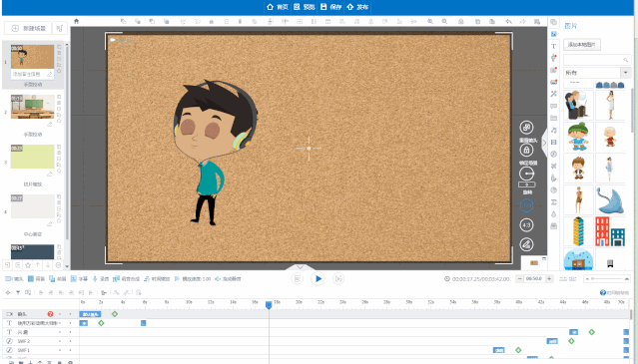The image size is (638, 364).
Task: Click the timeline playhead marker
Action: (x=269, y=305)
